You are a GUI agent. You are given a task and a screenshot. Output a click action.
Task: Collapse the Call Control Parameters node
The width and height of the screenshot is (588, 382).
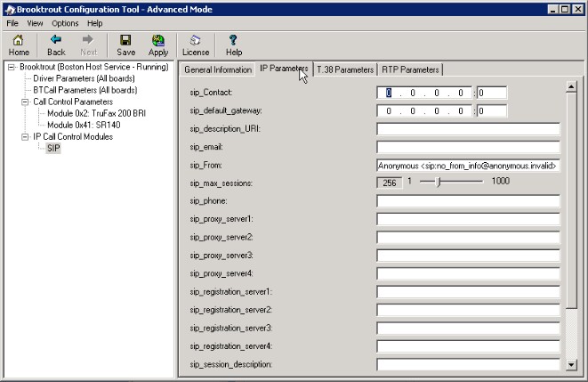coord(25,102)
